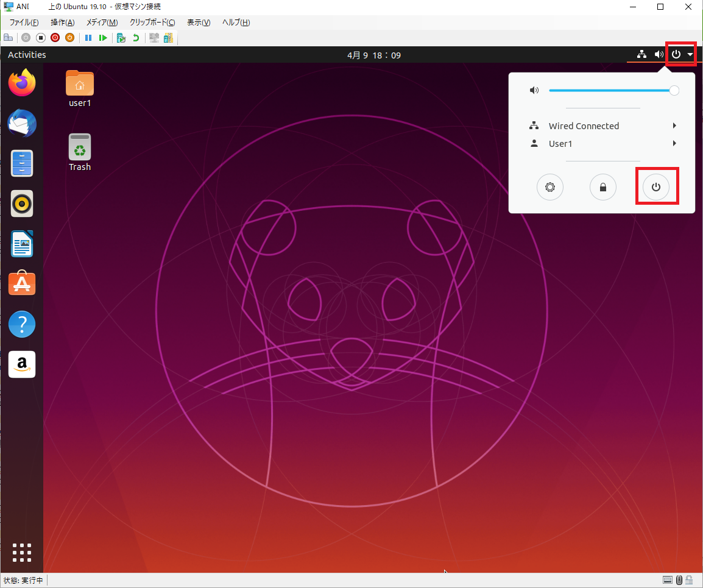The image size is (703, 588).
Task: Pause the virtual machine
Action: [x=88, y=38]
